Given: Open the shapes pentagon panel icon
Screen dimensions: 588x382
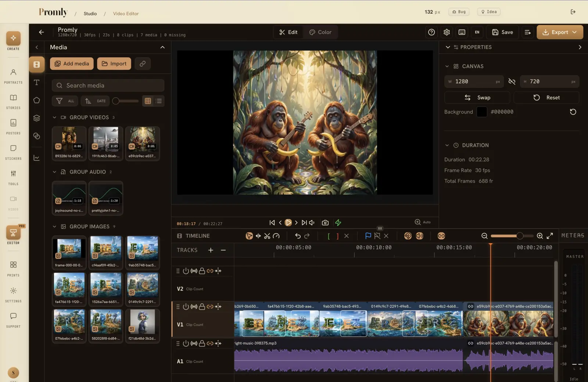Looking at the screenshot, I should [37, 100].
